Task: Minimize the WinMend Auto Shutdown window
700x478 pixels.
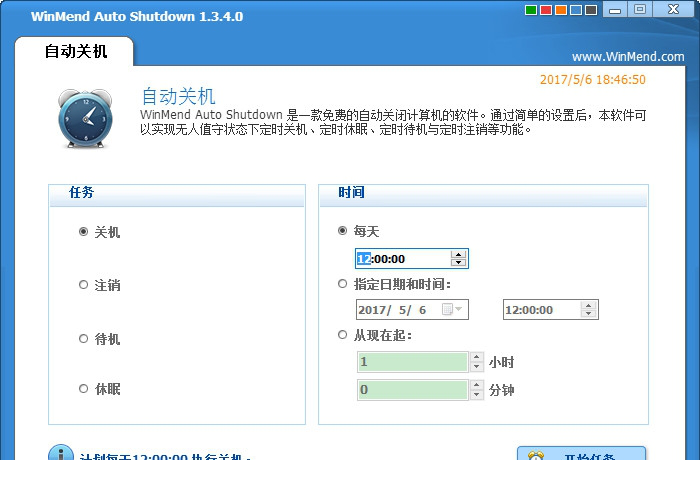Action: [615, 9]
